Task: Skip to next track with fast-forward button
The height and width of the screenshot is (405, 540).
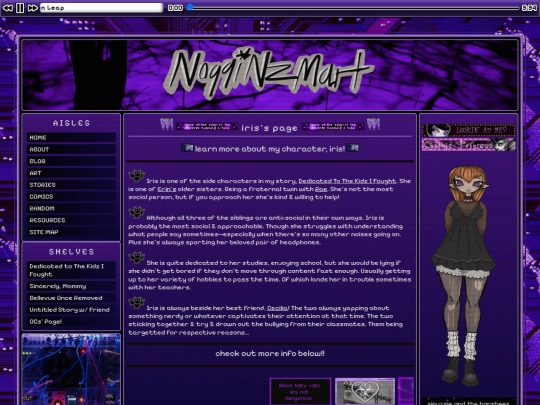Action: point(32,8)
